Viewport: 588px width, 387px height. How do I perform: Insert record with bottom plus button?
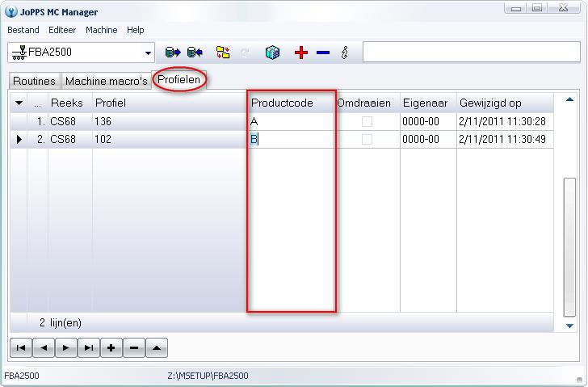(111, 348)
